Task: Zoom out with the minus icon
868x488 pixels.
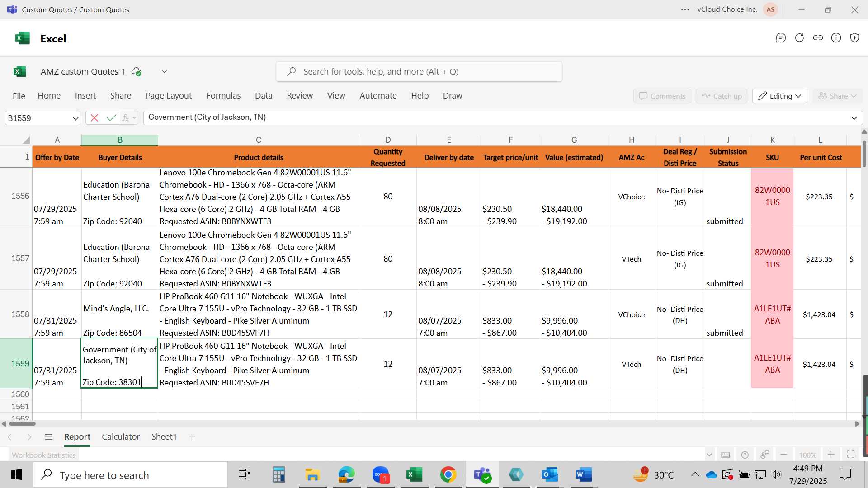Action: (x=784, y=455)
